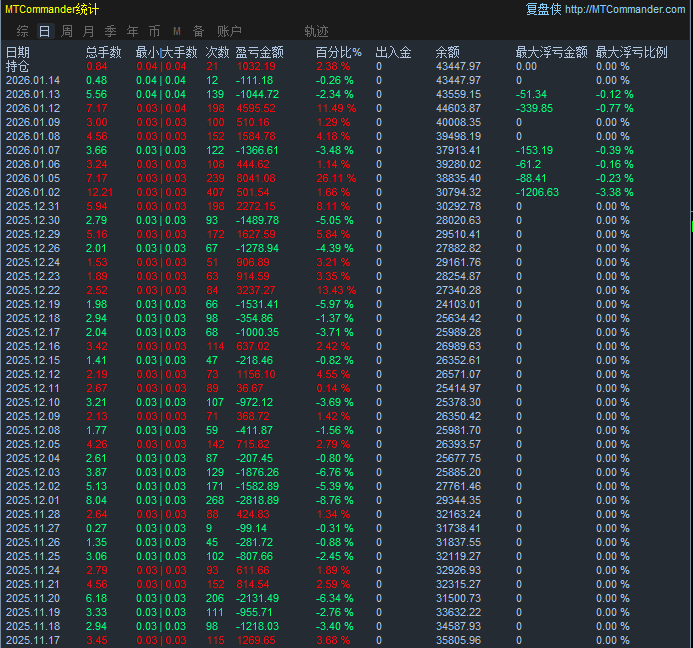693x648 pixels.
Task: Click the 余额 column header
Action: 448,52
